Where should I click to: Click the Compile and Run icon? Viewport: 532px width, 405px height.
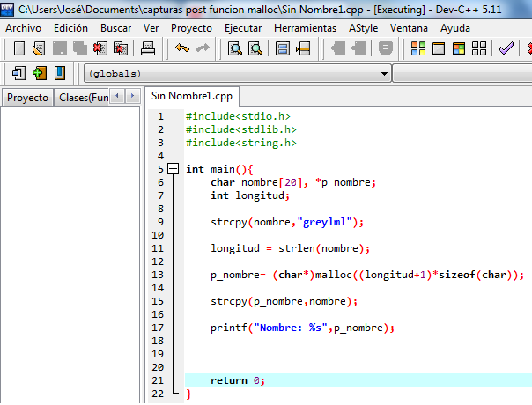458,49
